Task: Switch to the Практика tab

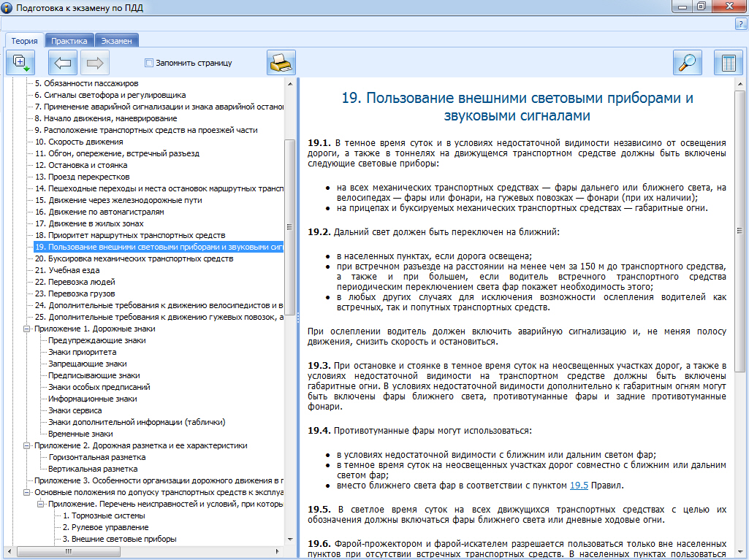Action: point(69,41)
